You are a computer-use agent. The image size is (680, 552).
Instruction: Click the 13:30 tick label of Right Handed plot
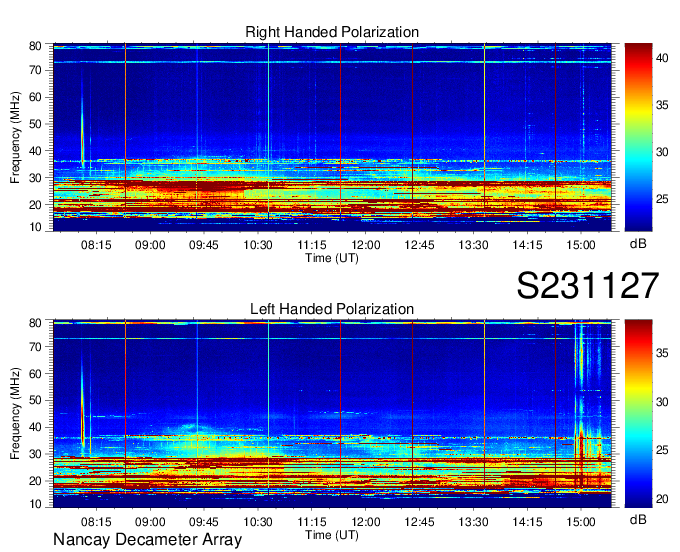coord(474,245)
